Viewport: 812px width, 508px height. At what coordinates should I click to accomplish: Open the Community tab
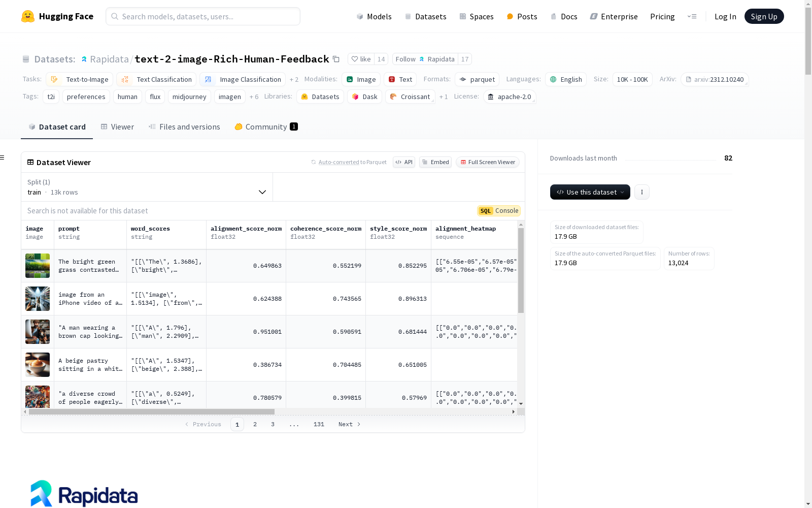(266, 127)
